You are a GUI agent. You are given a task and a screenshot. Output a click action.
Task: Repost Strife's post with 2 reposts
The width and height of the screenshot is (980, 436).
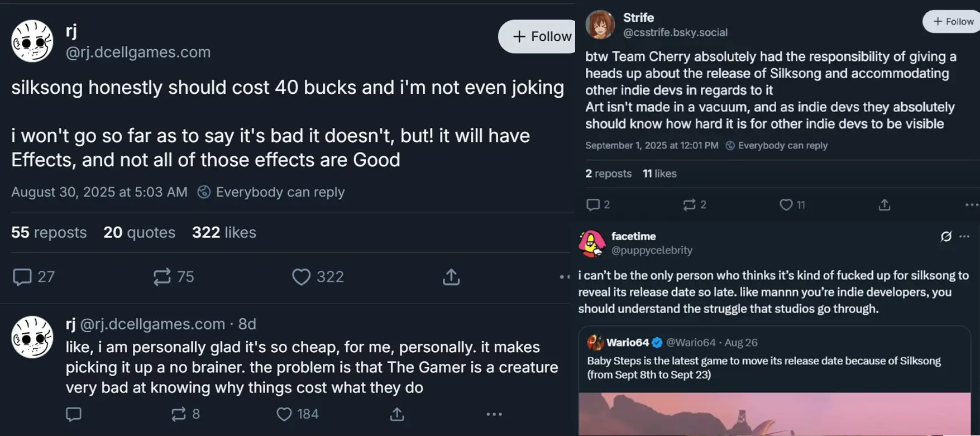[689, 205]
